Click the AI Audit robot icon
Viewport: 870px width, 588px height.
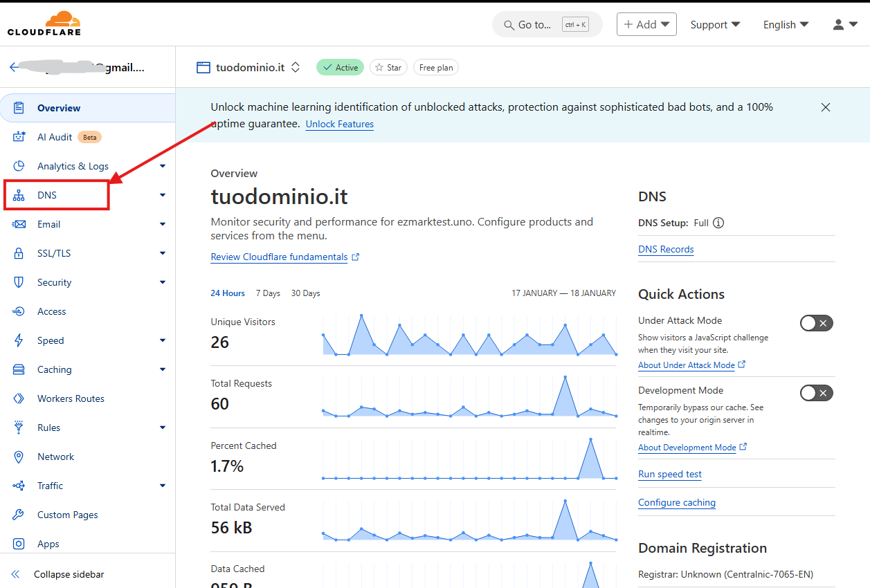[x=19, y=137]
